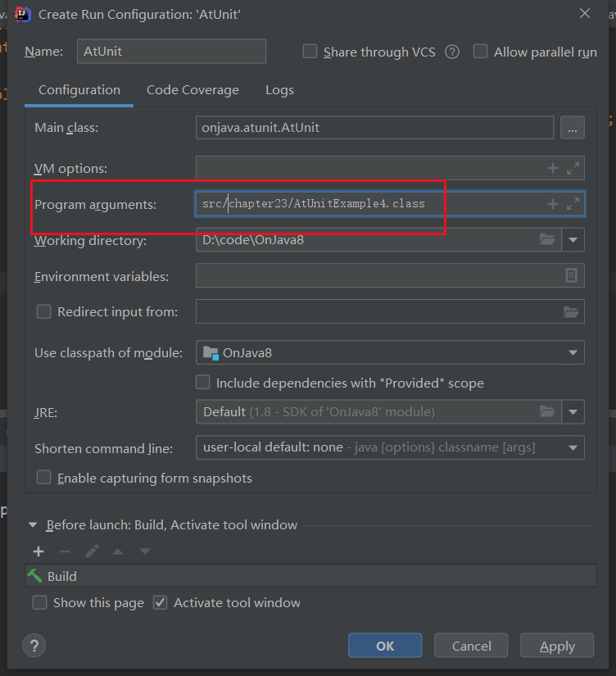Edit Environment variables via list icon
This screenshot has height=676, width=616.
pos(571,275)
